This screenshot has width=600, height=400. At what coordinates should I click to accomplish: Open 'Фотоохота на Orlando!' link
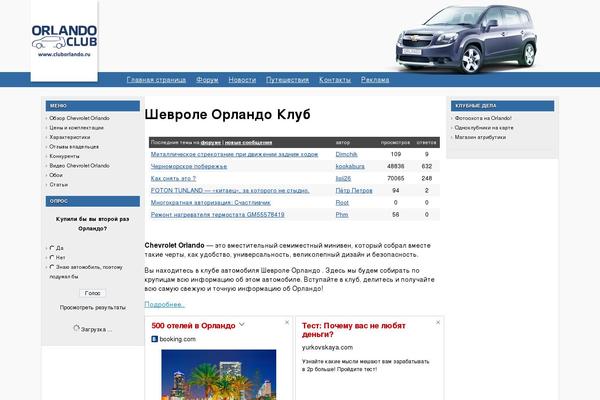pyautogui.click(x=483, y=118)
